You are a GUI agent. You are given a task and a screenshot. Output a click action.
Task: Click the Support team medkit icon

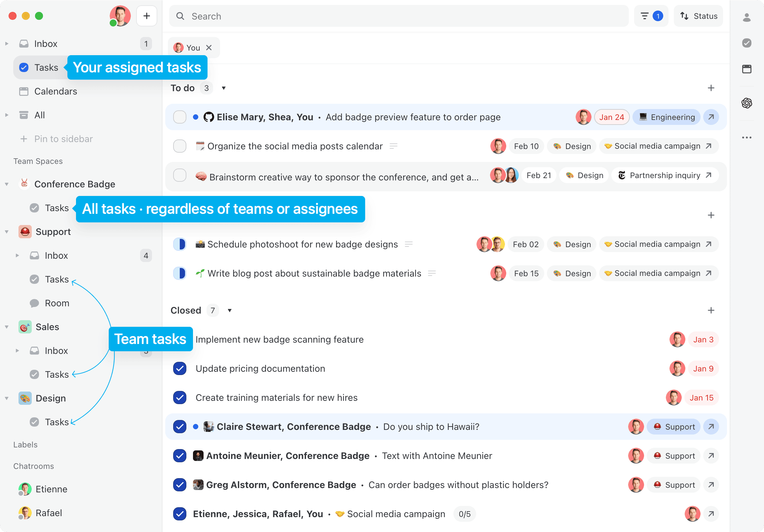[x=25, y=232]
